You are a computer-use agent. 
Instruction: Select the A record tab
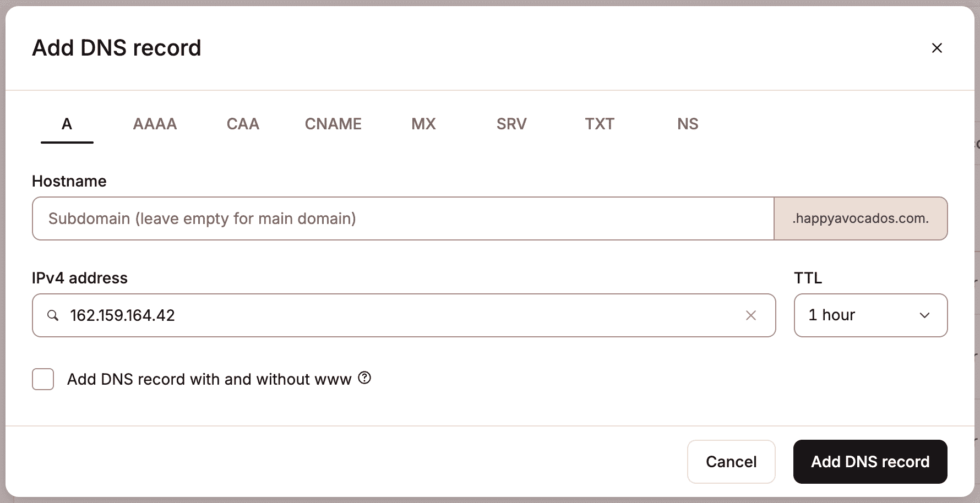click(67, 124)
